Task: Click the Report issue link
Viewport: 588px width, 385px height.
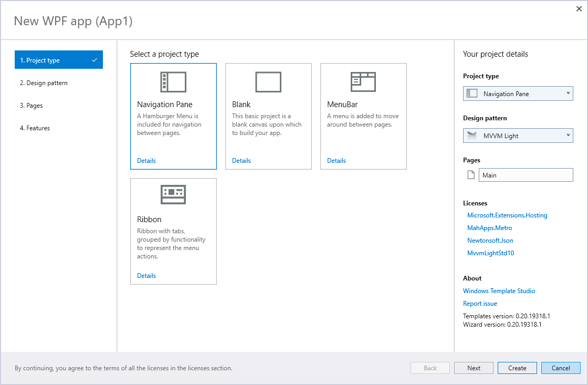Action: (480, 304)
